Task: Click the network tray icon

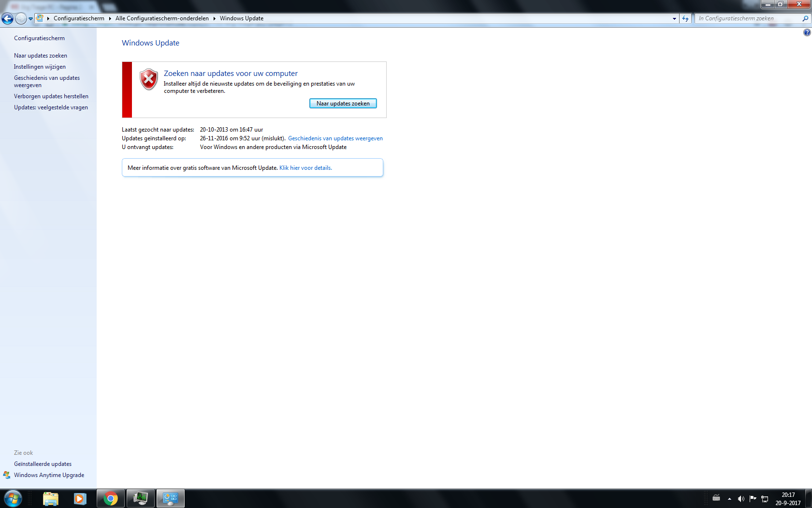Action: coord(765,498)
